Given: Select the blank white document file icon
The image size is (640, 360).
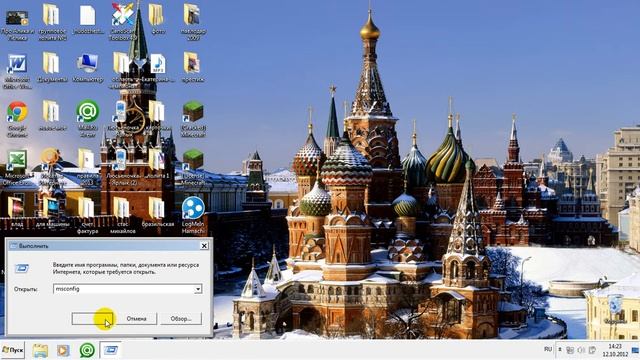Looking at the screenshot, I should pos(87,16).
